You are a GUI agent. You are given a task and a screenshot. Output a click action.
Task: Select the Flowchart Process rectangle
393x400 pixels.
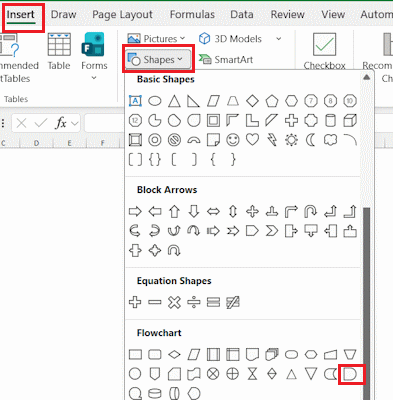click(135, 354)
